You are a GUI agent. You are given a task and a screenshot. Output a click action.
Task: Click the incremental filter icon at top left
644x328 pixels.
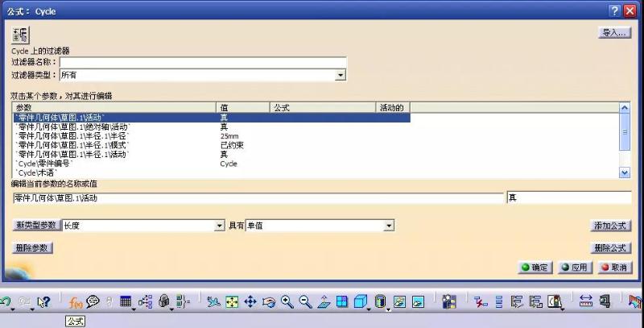[20, 35]
